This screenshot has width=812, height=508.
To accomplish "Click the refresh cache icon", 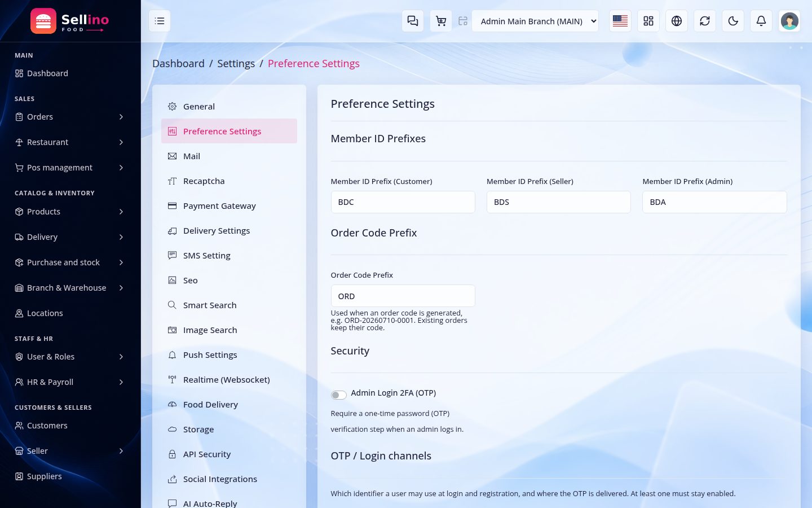I will tap(705, 21).
